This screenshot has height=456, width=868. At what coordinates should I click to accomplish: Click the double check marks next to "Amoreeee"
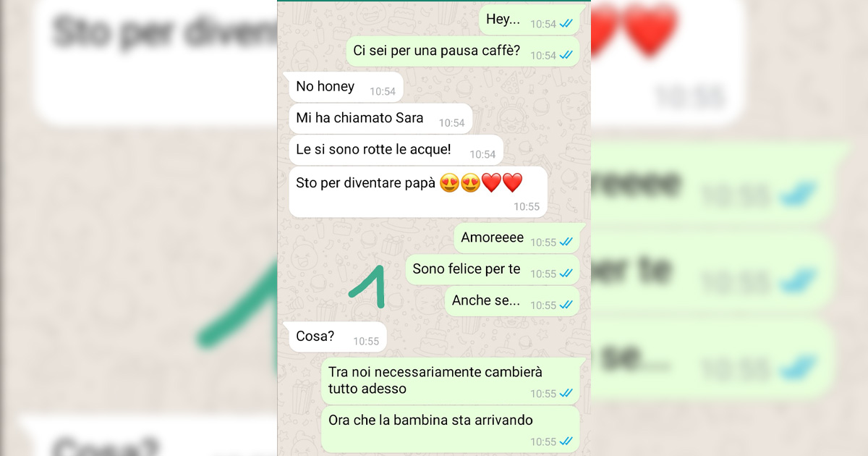click(566, 242)
